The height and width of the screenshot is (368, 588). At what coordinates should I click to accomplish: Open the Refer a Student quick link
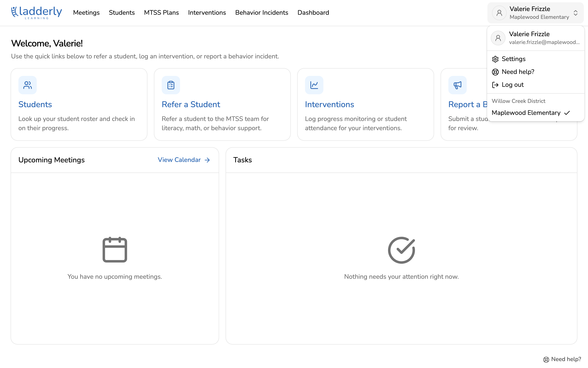pos(191,104)
